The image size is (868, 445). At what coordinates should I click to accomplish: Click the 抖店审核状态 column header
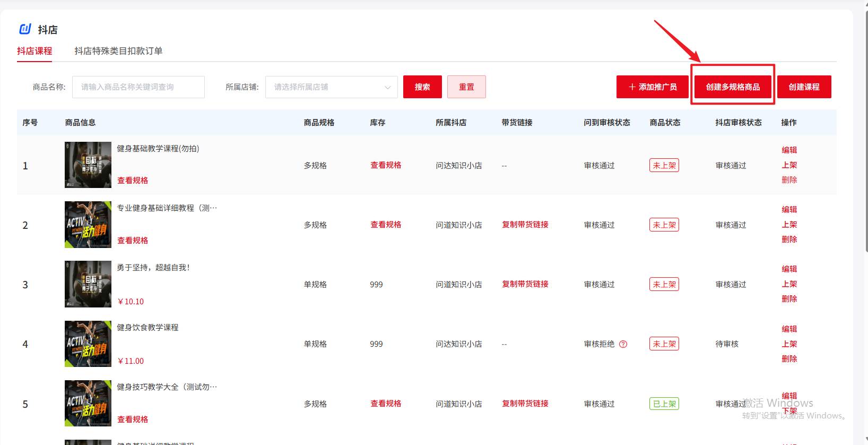click(x=739, y=123)
